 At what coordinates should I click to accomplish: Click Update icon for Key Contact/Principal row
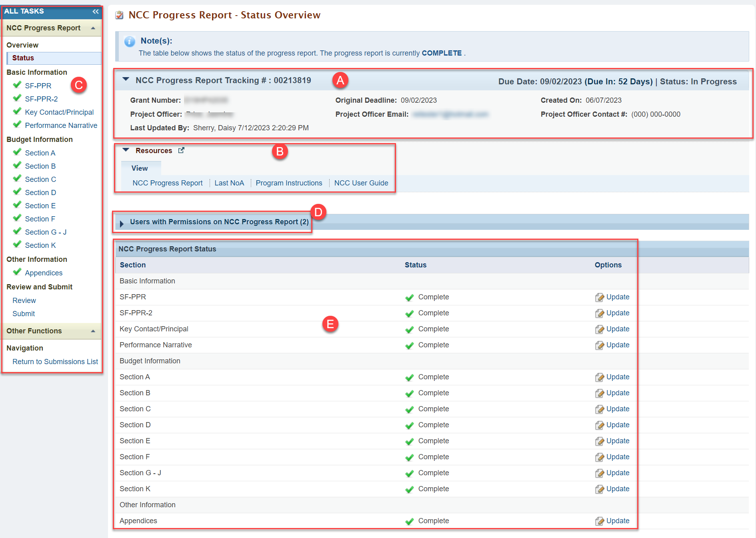pyautogui.click(x=599, y=329)
